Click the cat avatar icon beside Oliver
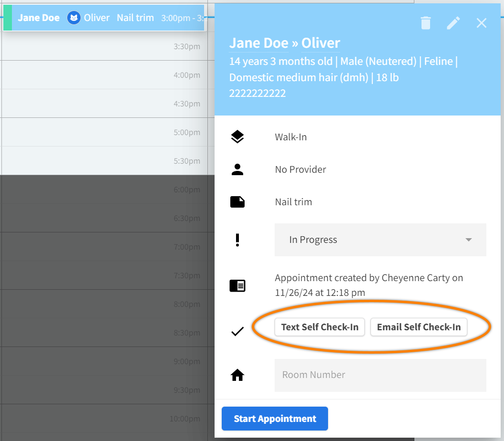 [74, 18]
